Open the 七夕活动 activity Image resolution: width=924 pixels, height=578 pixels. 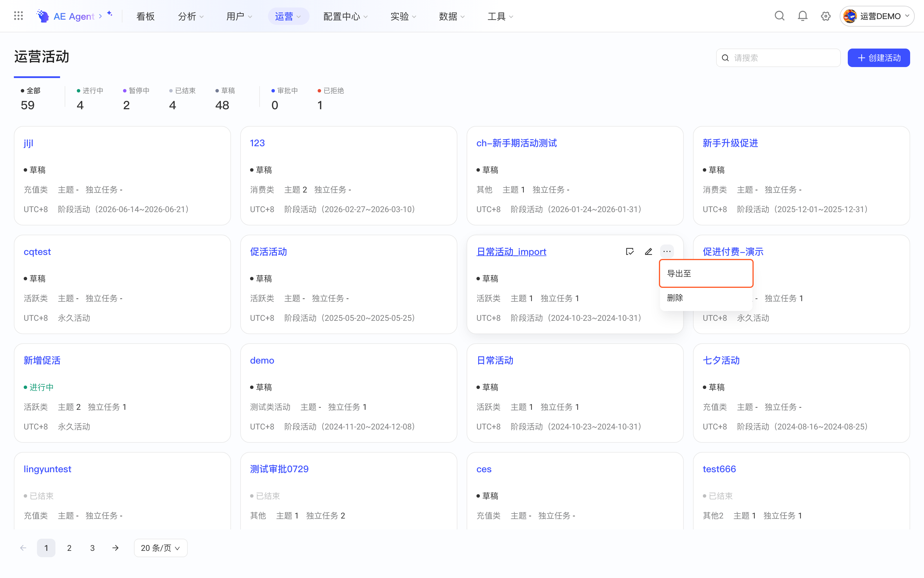tap(721, 360)
